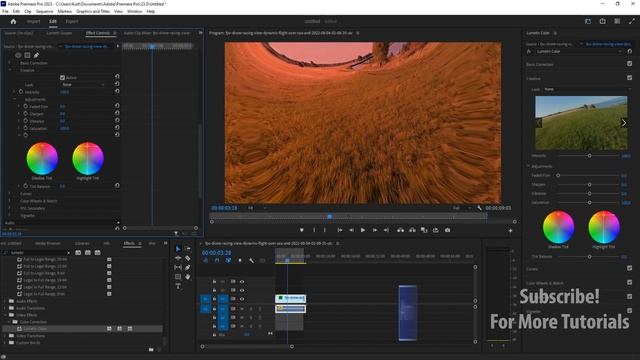
Task: Toggle the Active checkbox under Creative
Action: pos(62,77)
